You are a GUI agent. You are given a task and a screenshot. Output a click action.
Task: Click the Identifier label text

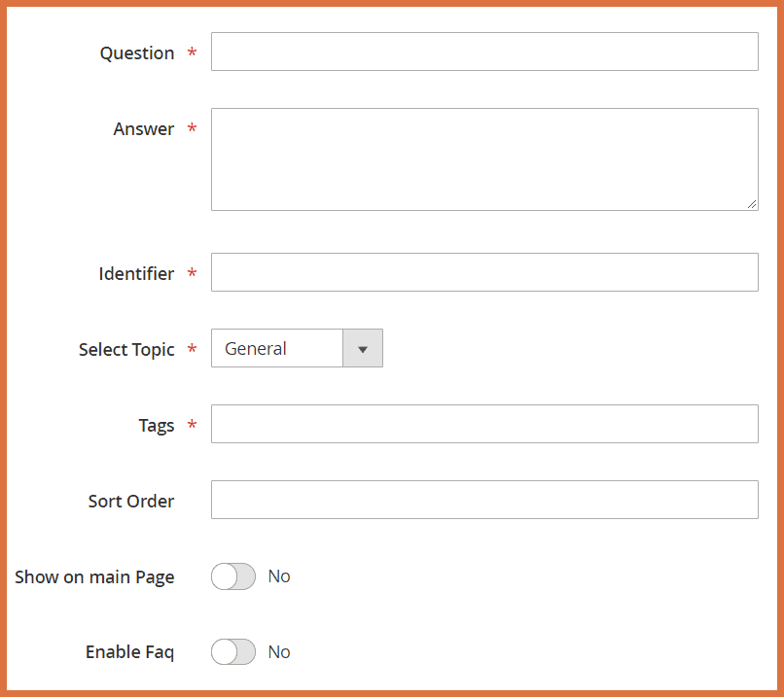[x=136, y=274]
